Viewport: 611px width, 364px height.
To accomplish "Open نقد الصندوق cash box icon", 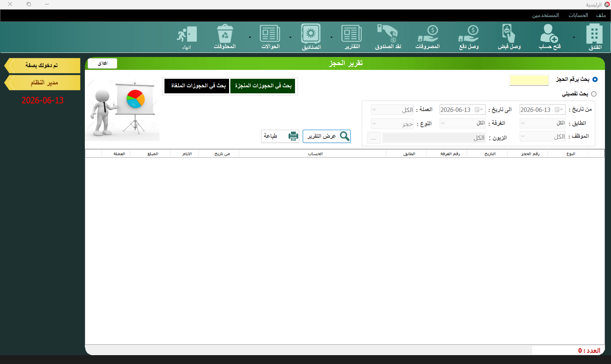I will click(388, 37).
